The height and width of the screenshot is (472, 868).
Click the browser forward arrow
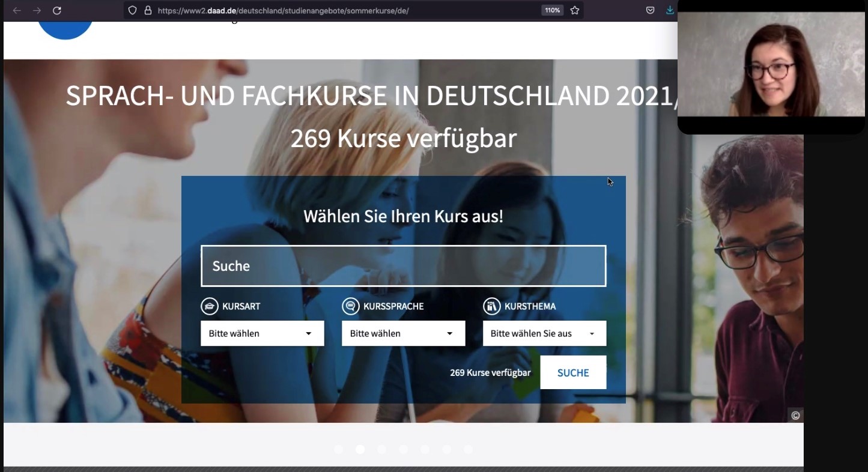pos(37,11)
